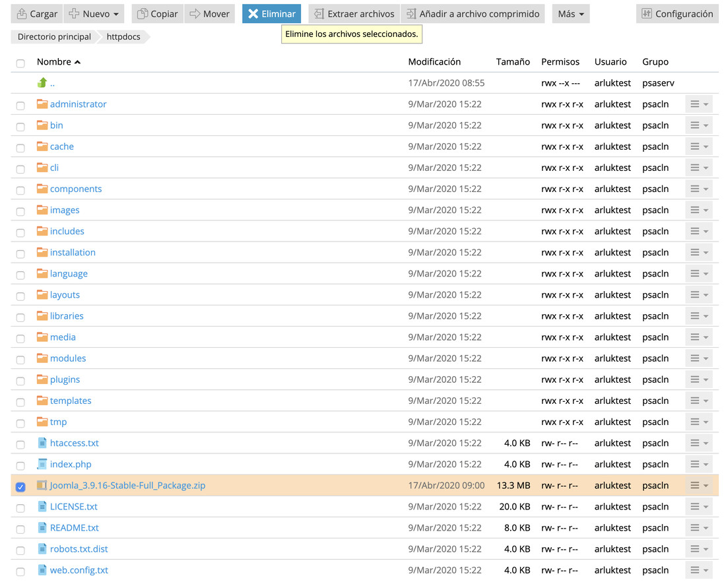Sort by the Tamaño column header
Screen dimensions: 726x588
(x=513, y=61)
